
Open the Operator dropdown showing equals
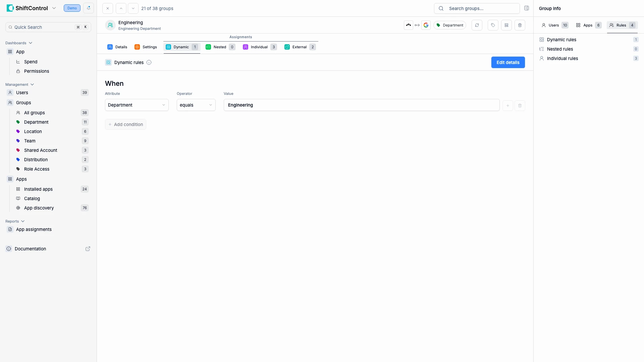point(196,105)
